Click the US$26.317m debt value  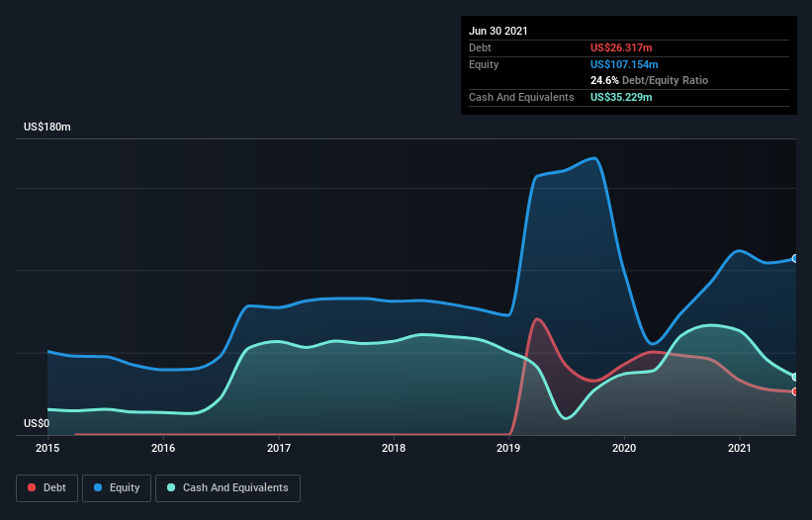621,47
